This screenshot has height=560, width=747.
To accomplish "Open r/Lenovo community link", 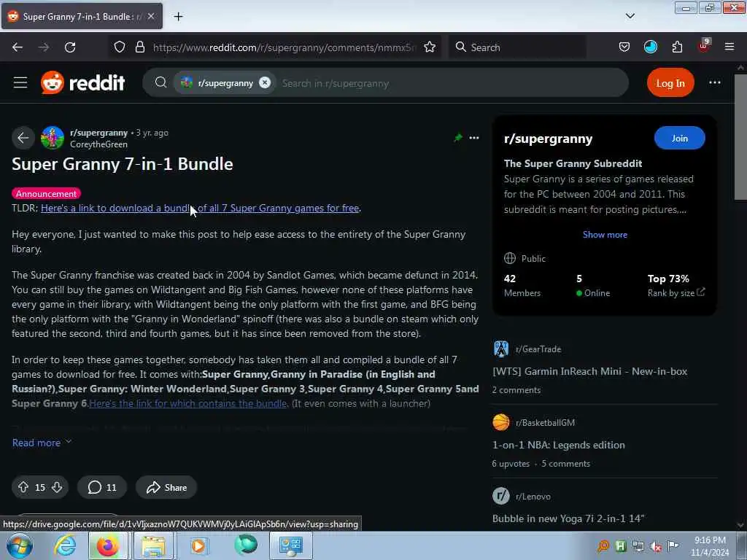I will [533, 497].
